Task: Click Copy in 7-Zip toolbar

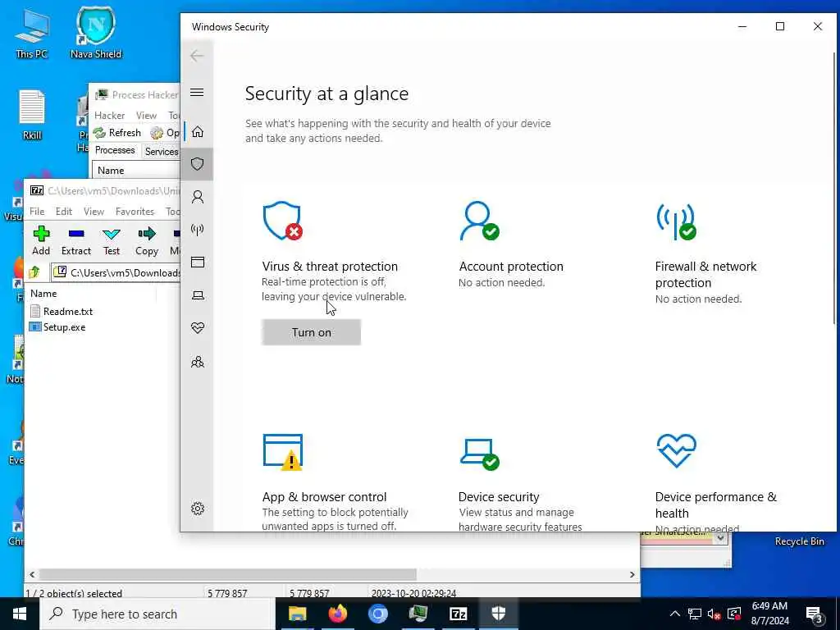Action: pyautogui.click(x=147, y=240)
